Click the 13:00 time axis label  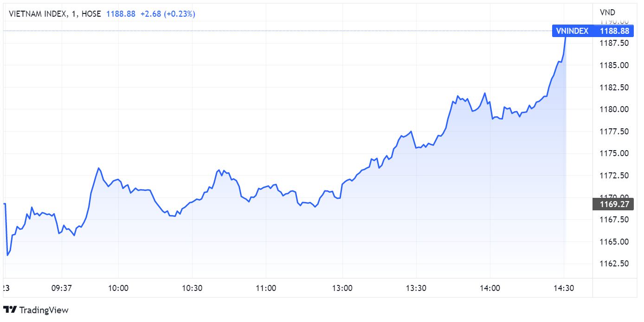(x=342, y=288)
